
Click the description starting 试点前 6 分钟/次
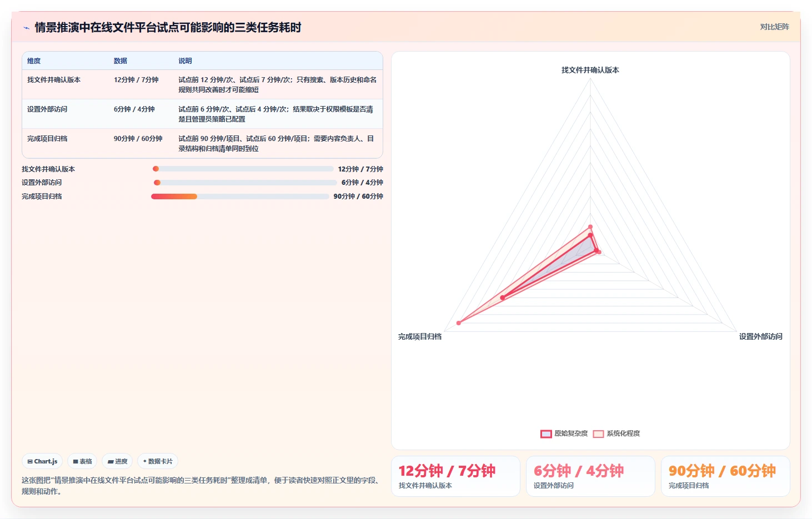(x=276, y=114)
